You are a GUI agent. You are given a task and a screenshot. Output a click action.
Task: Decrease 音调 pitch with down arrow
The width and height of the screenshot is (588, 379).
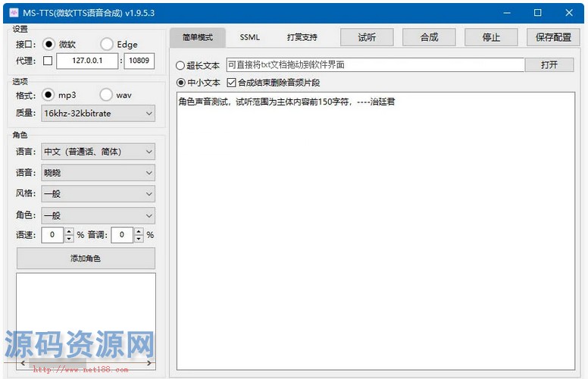(x=139, y=239)
